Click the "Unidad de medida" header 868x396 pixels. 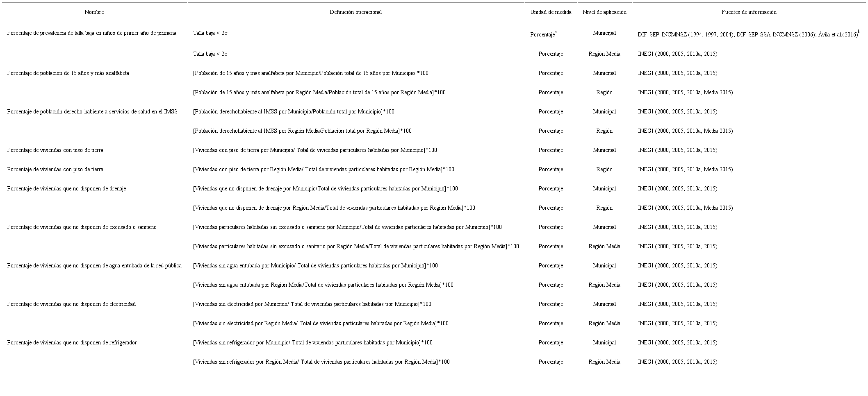pos(551,12)
